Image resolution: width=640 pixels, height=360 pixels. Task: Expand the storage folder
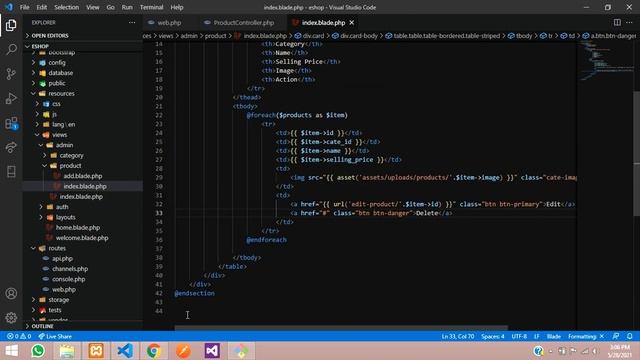(59, 300)
